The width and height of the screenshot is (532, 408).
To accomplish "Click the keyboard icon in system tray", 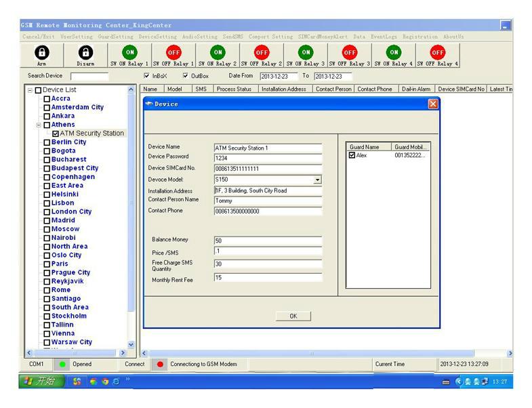I will pyautogui.click(x=446, y=382).
